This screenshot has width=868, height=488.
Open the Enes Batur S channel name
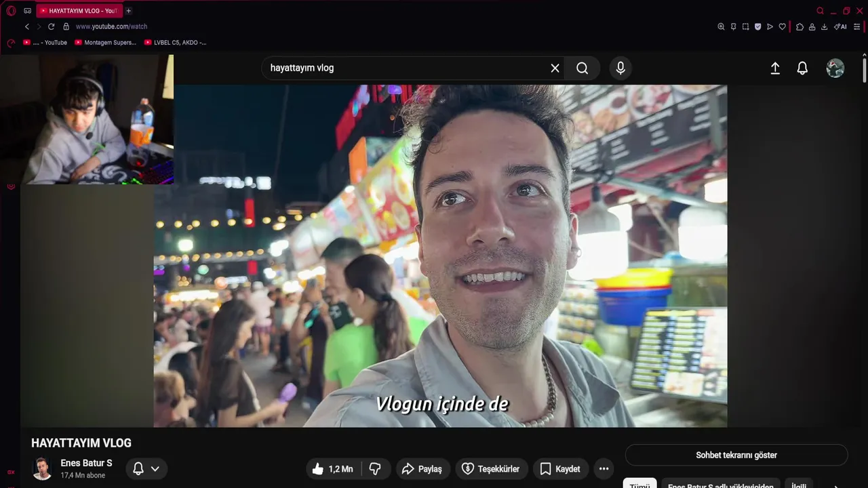(86, 463)
